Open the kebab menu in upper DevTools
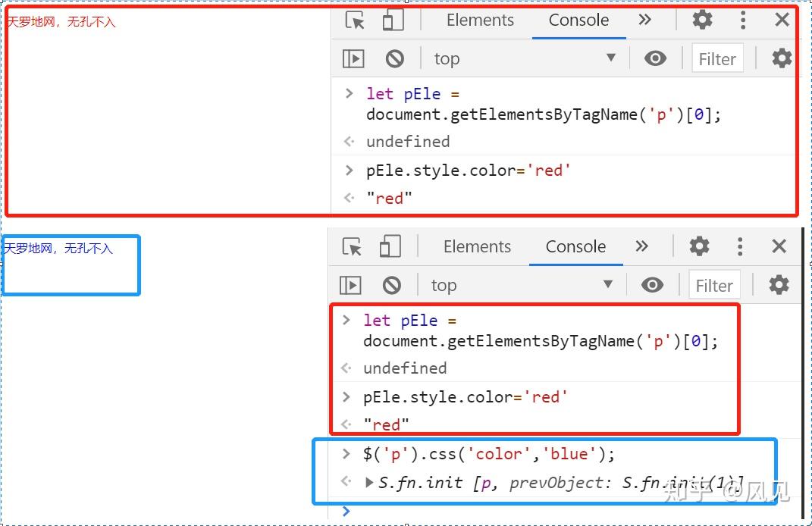Image resolution: width=812 pixels, height=526 pixels. coord(743,20)
